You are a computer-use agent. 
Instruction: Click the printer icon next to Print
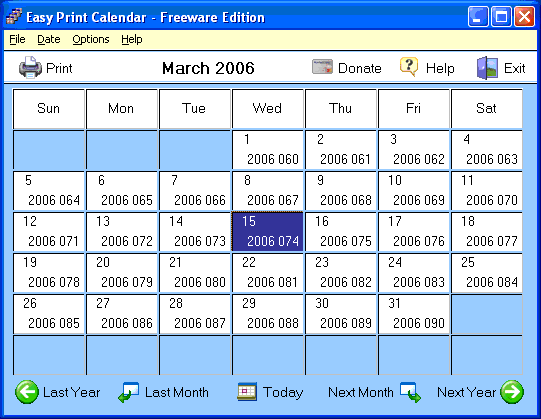click(x=30, y=68)
